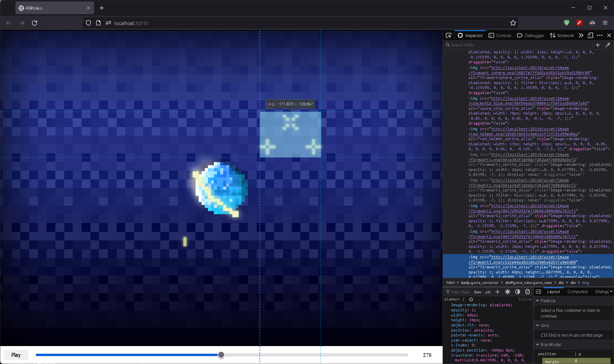614x364 pixels.
Task: Collapse the Box Model section
Action: tap(538, 345)
